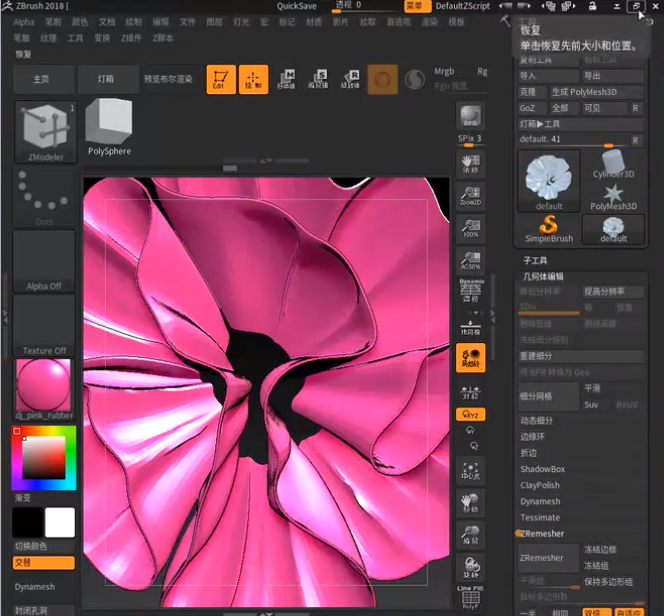Toggle the XYZ rotation mode button
The width and height of the screenshot is (664, 616).
click(470, 414)
